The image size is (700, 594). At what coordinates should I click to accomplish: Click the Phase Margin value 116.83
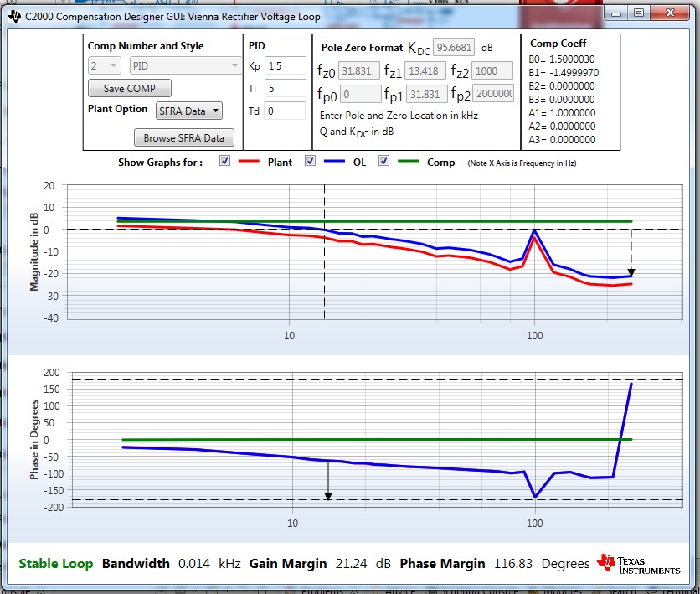tap(513, 564)
